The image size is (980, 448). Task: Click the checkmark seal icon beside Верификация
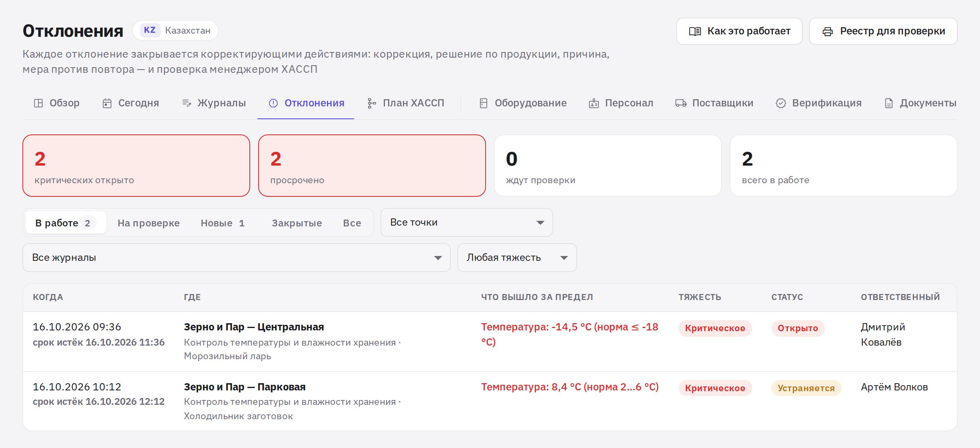[781, 103]
